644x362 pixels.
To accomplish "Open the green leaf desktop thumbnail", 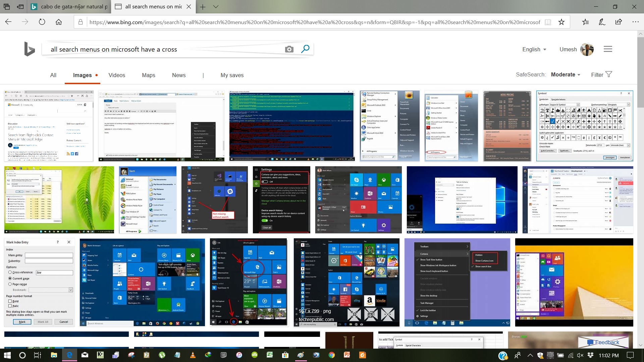I will tap(59, 200).
